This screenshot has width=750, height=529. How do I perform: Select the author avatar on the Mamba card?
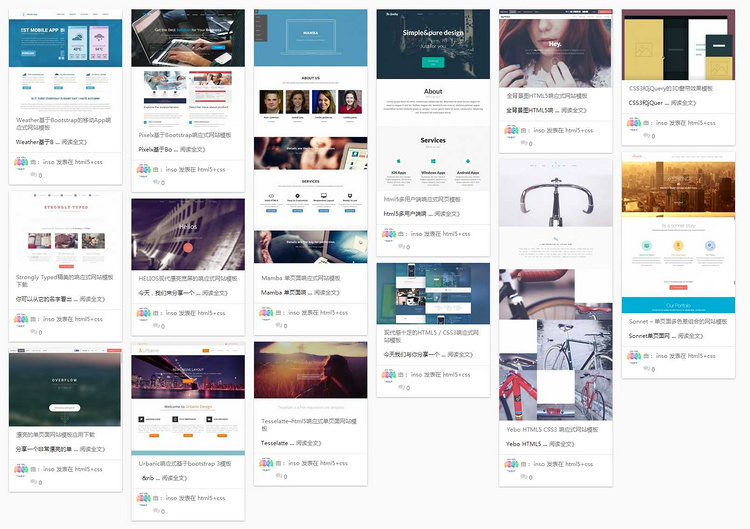(x=266, y=313)
